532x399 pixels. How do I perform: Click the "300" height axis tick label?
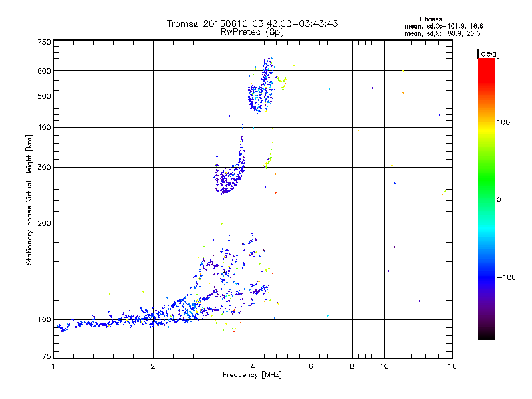point(44,168)
